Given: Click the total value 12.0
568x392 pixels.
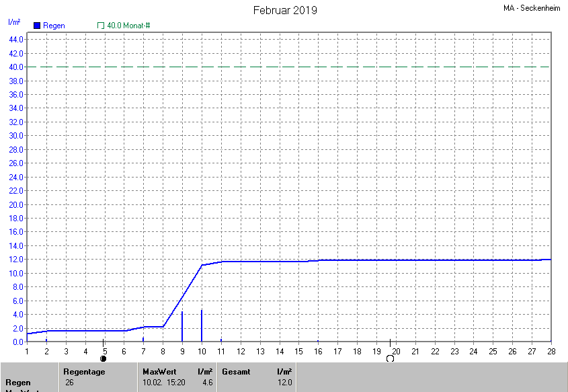Looking at the screenshot, I should click(x=286, y=383).
